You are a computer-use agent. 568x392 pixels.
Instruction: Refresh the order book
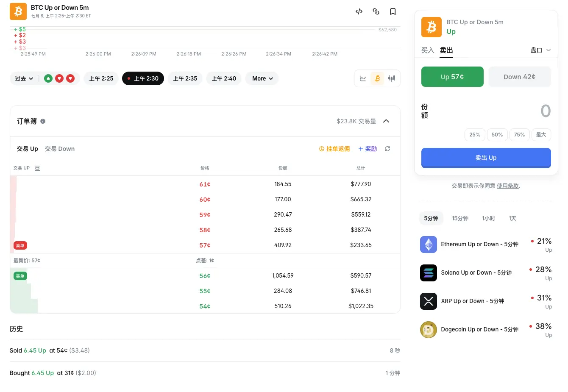tap(387, 149)
